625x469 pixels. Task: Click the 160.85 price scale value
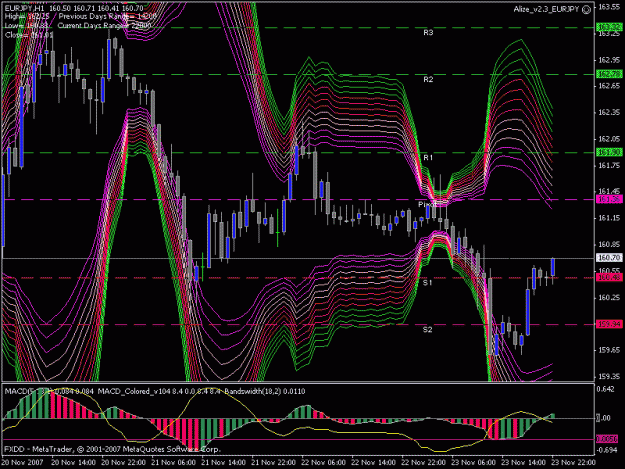[609, 245]
